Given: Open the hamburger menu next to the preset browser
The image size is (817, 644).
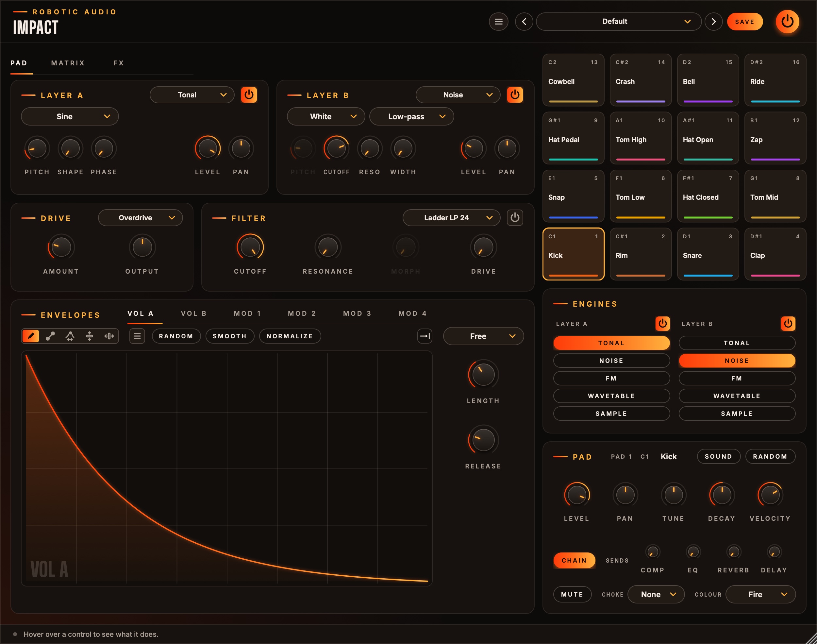Looking at the screenshot, I should tap(498, 22).
